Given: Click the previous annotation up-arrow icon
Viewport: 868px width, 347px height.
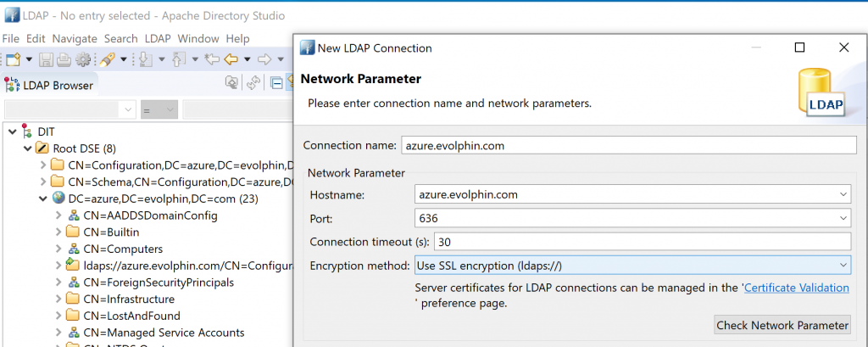Looking at the screenshot, I should pyautogui.click(x=179, y=59).
